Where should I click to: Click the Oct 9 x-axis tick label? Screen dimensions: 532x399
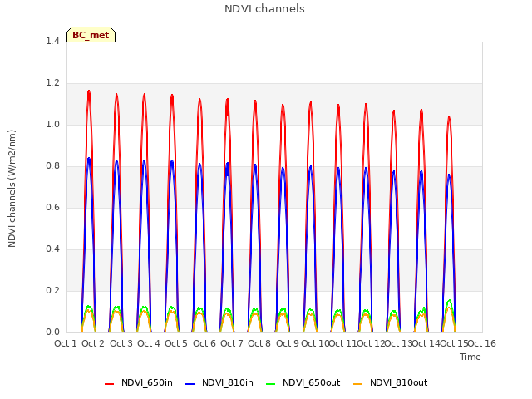click(x=288, y=343)
